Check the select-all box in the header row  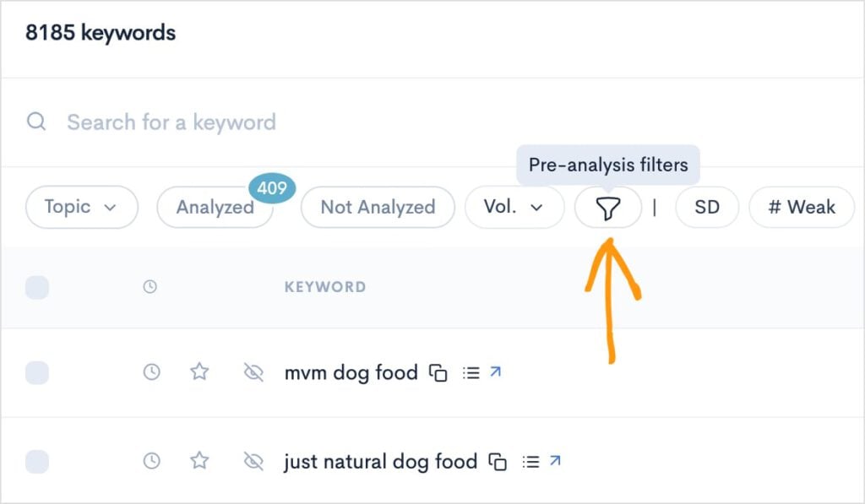35,286
